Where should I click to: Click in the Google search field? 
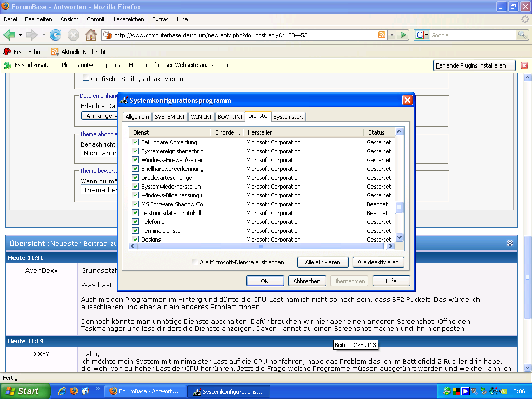click(x=473, y=35)
